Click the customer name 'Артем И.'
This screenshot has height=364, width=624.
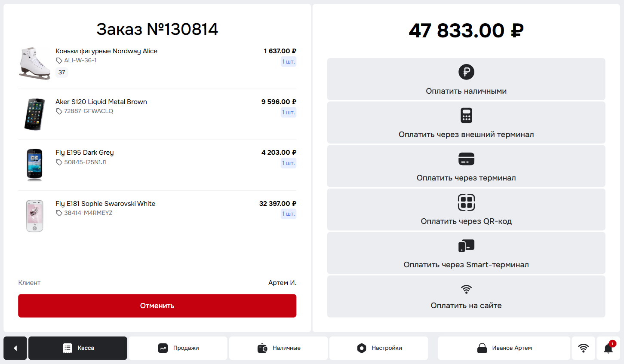click(282, 283)
